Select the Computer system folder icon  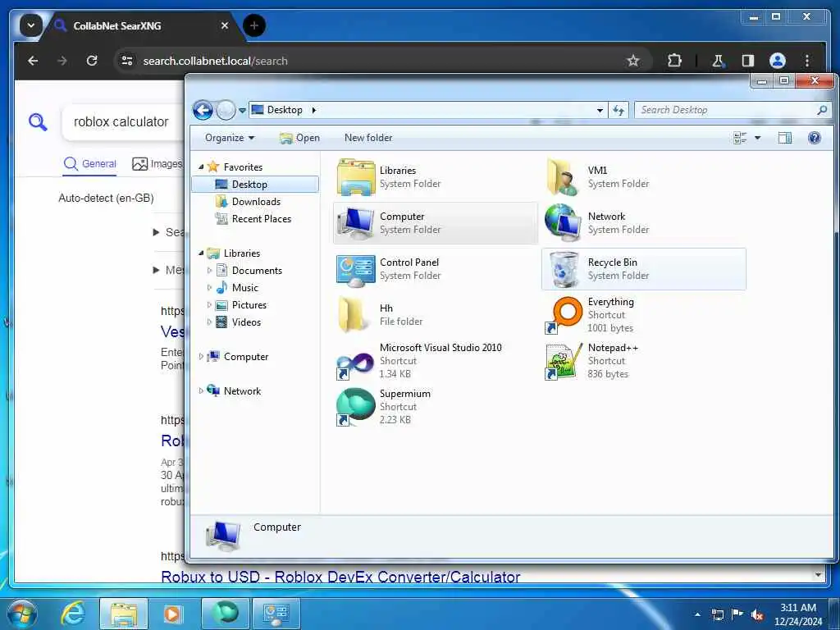click(354, 223)
